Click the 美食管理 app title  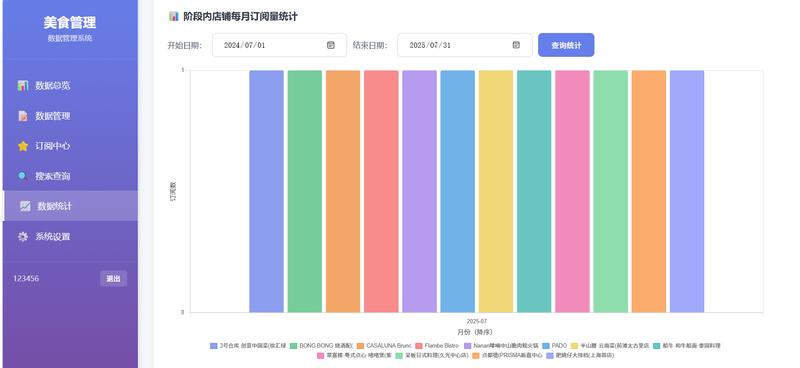click(x=70, y=22)
